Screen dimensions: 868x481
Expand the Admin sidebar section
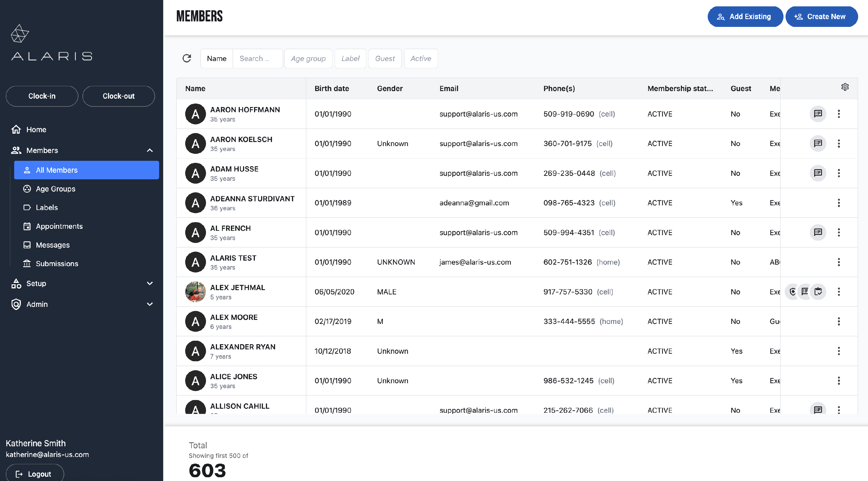click(x=150, y=304)
